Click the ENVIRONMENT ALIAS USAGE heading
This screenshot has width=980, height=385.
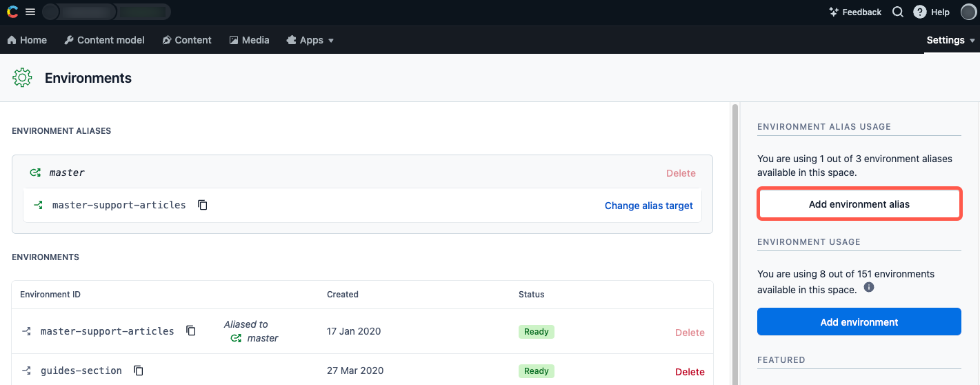click(x=824, y=127)
